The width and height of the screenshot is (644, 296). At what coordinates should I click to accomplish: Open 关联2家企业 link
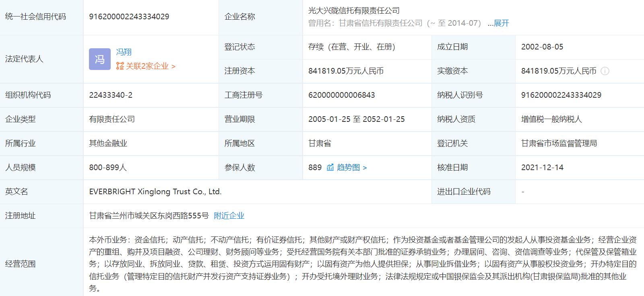pyautogui.click(x=151, y=66)
